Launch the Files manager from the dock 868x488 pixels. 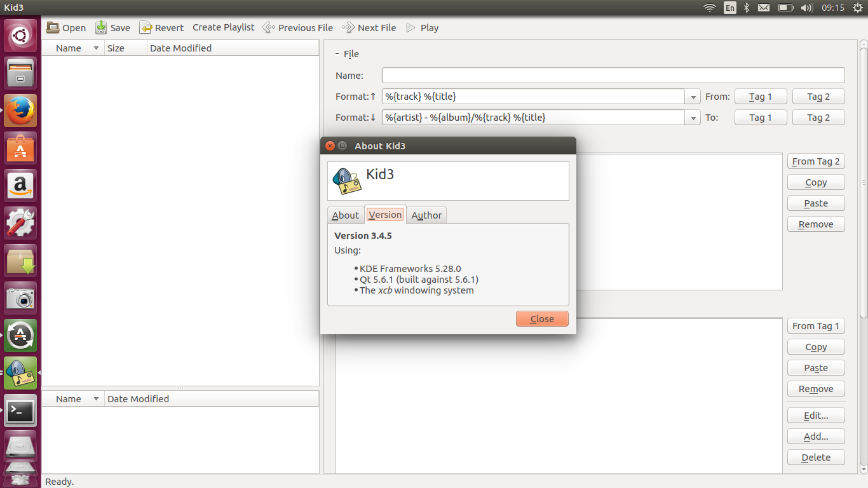pyautogui.click(x=20, y=73)
